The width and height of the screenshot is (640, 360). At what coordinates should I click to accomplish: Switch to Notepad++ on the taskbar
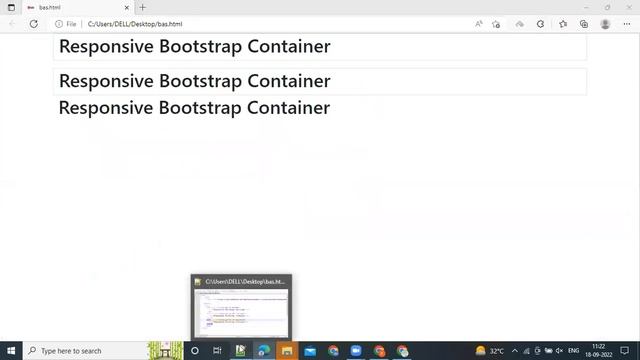tap(240, 351)
